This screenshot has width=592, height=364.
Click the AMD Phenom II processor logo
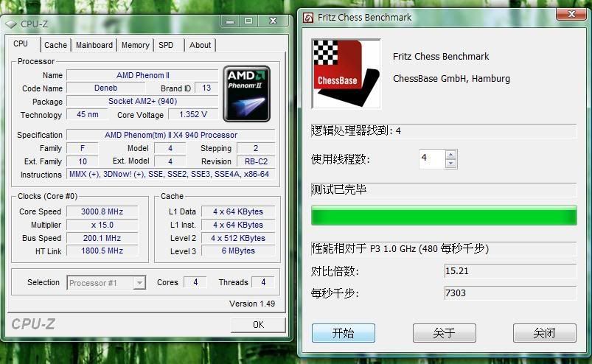(x=246, y=94)
